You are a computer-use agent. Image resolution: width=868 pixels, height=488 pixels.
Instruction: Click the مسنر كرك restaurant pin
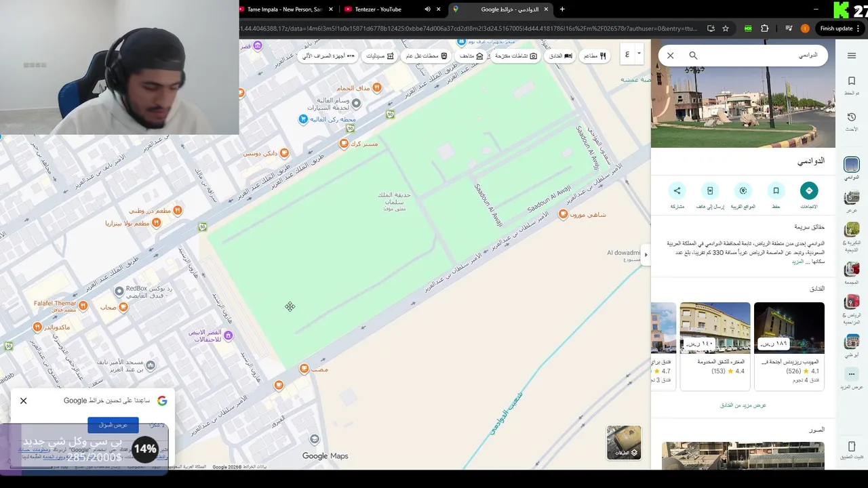coord(344,144)
